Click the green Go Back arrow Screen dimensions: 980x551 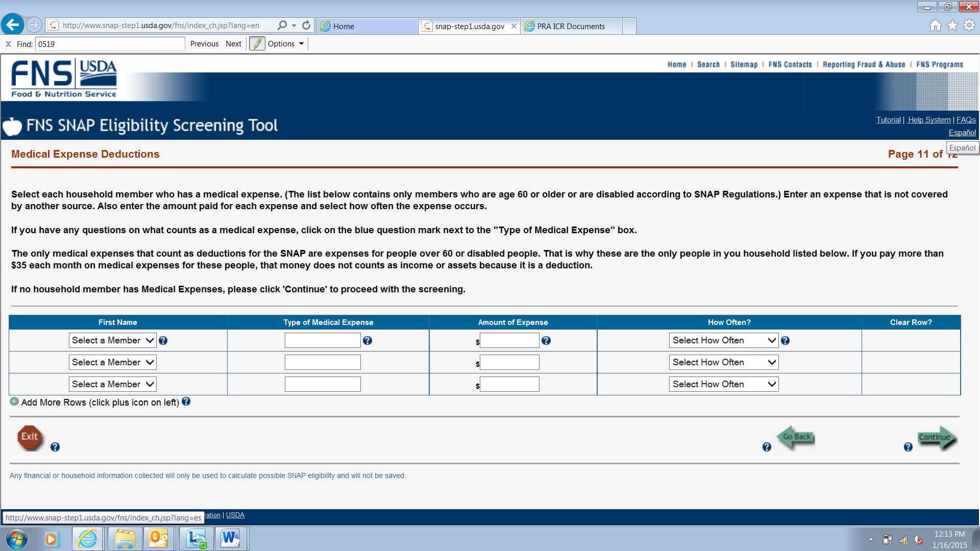tap(796, 437)
